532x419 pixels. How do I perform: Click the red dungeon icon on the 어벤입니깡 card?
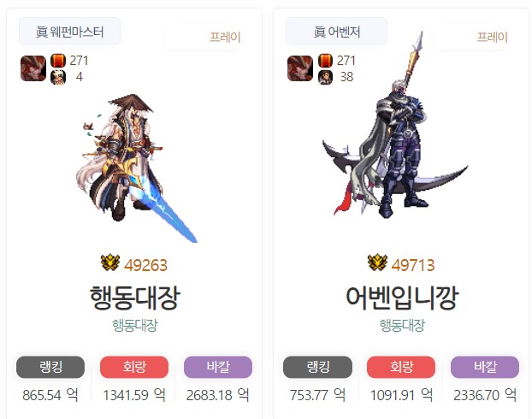[x=300, y=68]
